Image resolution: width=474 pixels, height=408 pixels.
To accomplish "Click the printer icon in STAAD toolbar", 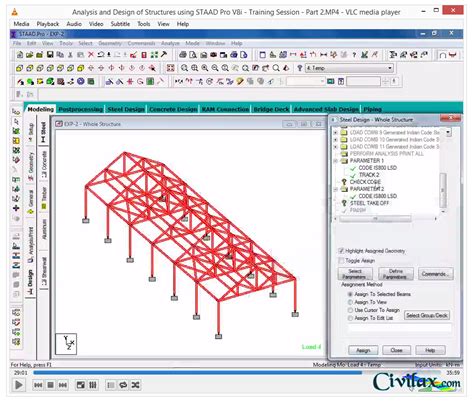I will [x=183, y=55].
